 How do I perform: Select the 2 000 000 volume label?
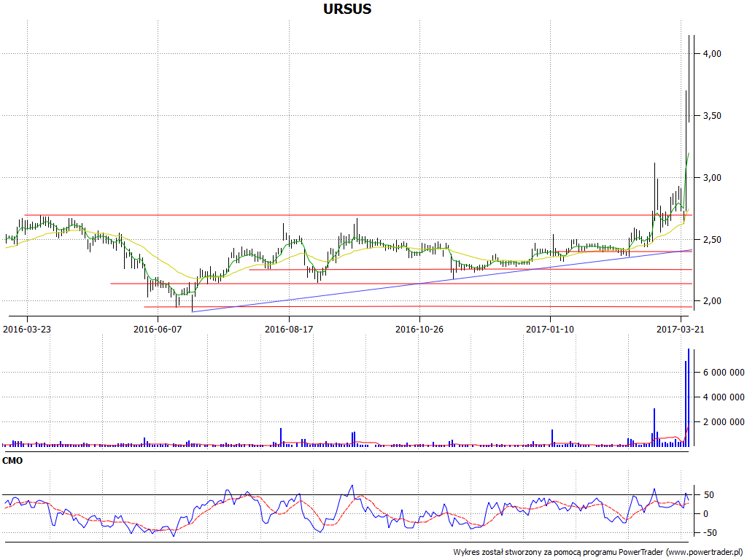[x=724, y=422]
